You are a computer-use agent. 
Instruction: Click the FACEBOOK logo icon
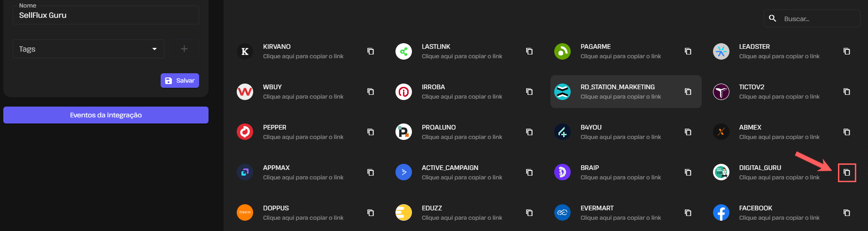click(721, 213)
